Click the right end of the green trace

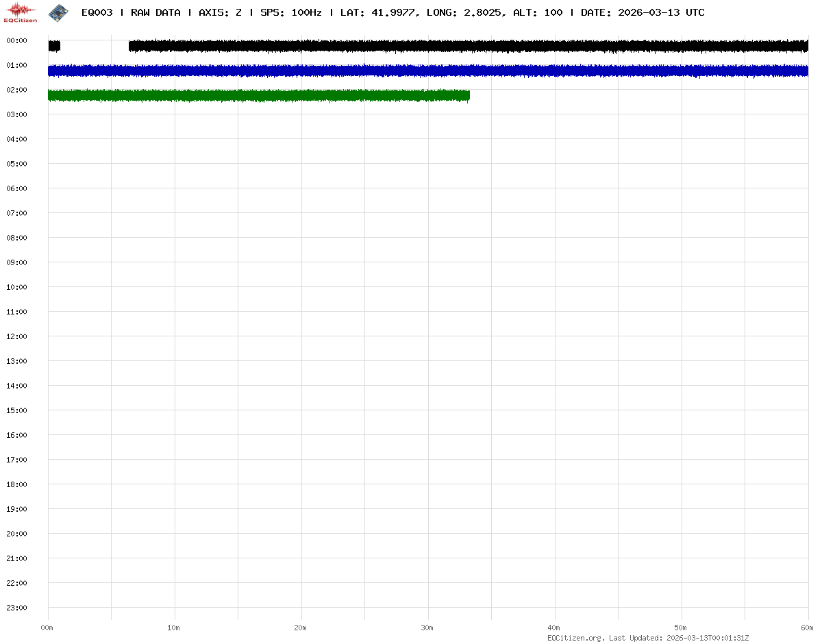(467, 95)
